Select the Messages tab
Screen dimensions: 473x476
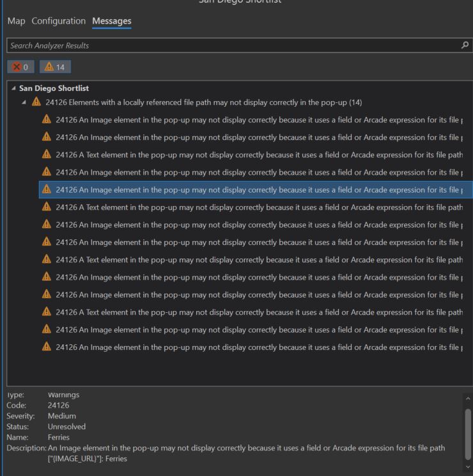pyautogui.click(x=112, y=21)
